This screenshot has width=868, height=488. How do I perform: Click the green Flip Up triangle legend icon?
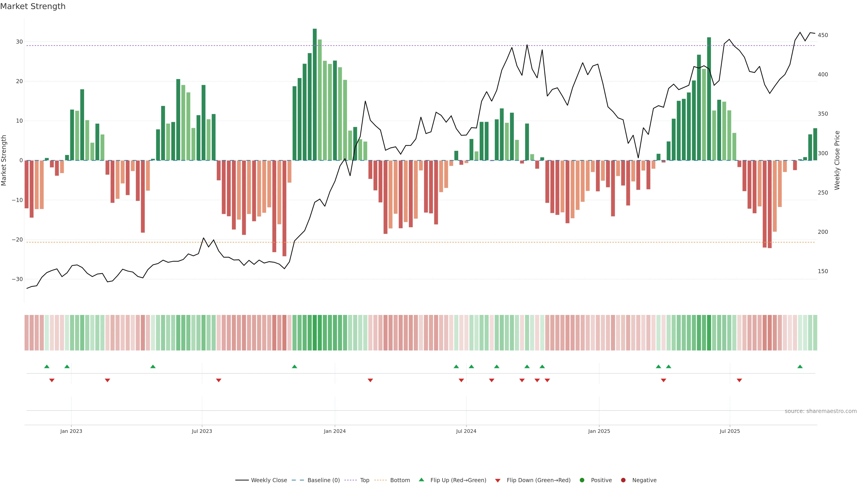pos(421,480)
